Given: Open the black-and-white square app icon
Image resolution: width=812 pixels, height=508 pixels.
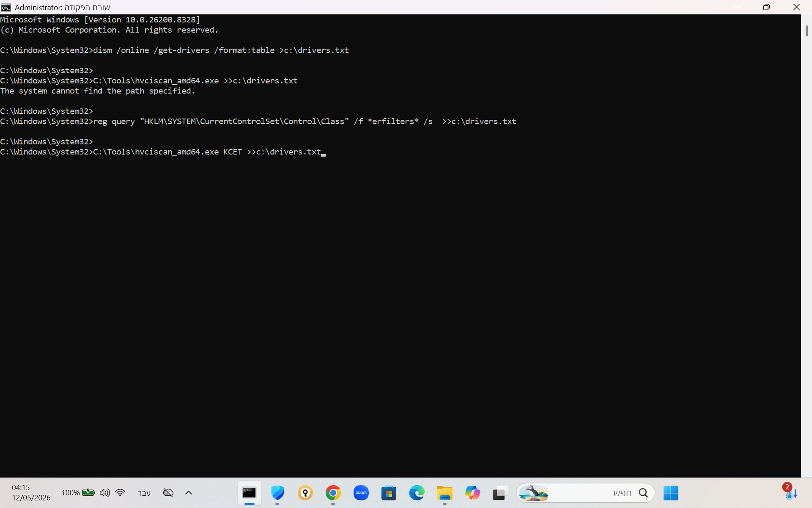Looking at the screenshot, I should coord(499,493).
